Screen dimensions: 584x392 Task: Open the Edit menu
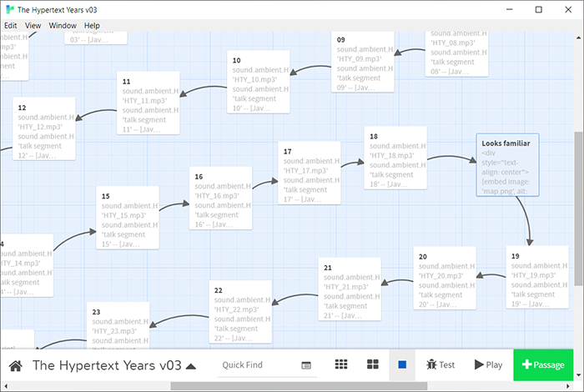coord(10,25)
